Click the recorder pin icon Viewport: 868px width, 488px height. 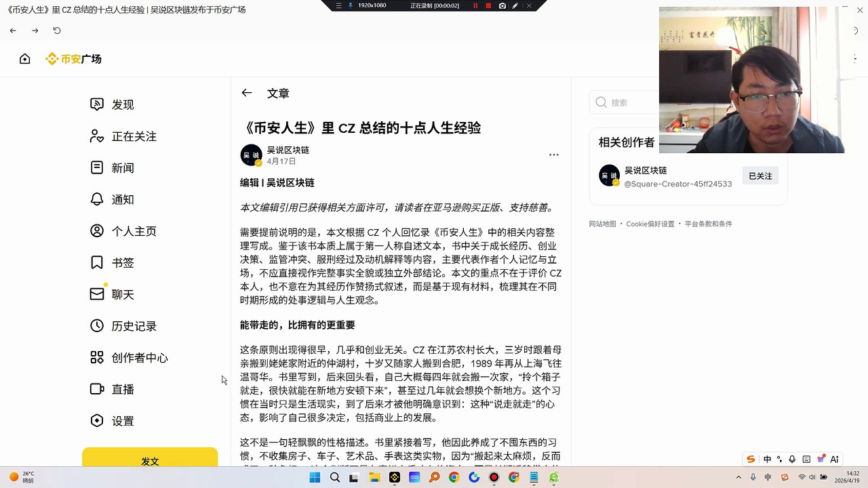(x=351, y=5)
